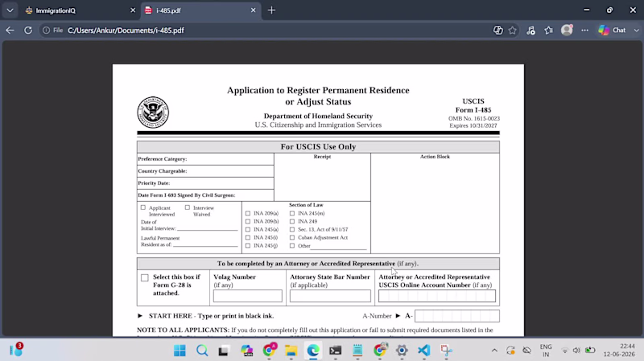This screenshot has width=644, height=361.
Task: Open Visual Studio Code from taskbar
Action: pos(424,351)
